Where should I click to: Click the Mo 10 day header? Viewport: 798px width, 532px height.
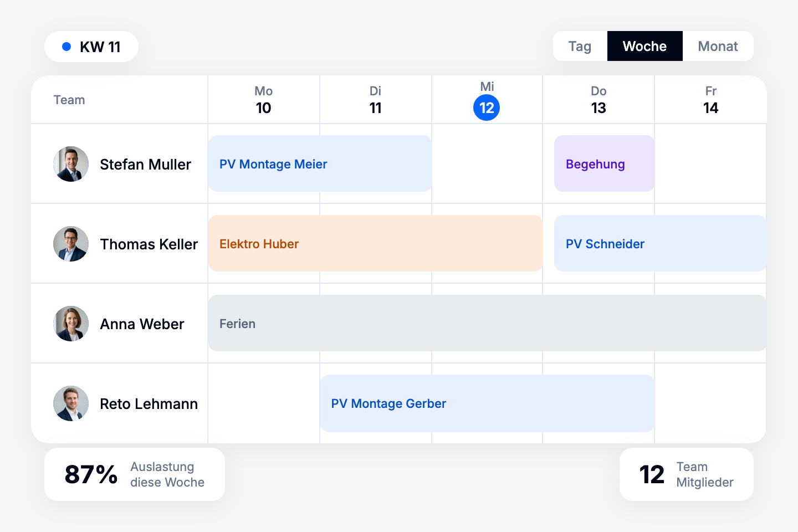(x=264, y=100)
